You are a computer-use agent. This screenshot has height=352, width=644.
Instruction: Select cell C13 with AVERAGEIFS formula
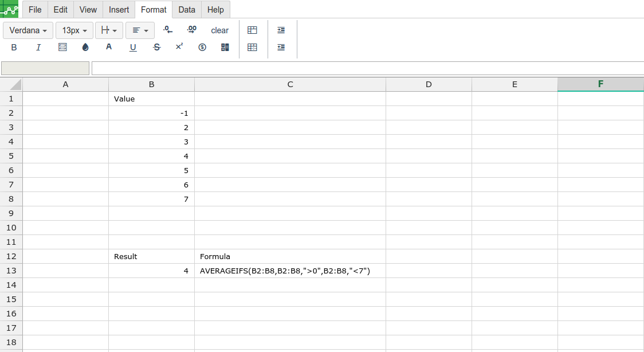[290, 271]
